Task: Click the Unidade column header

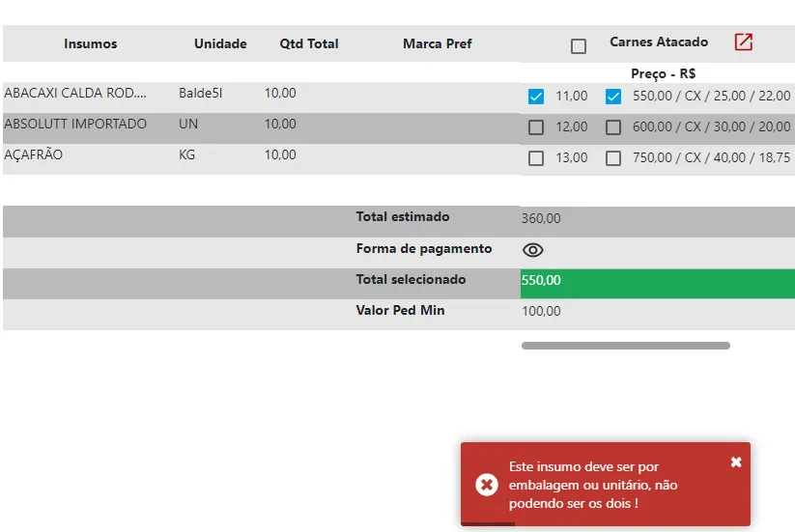Action: [x=220, y=43]
